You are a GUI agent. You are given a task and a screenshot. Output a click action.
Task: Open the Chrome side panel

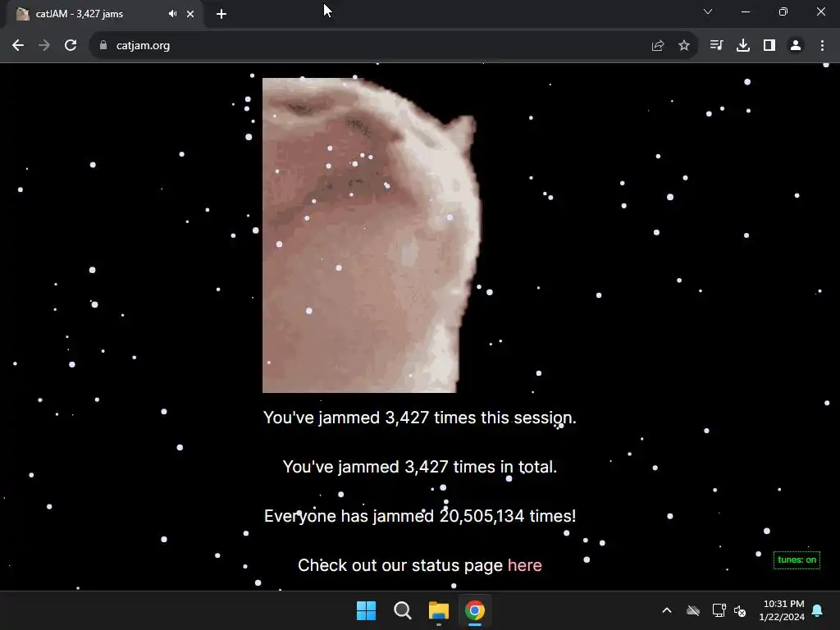[x=769, y=46]
